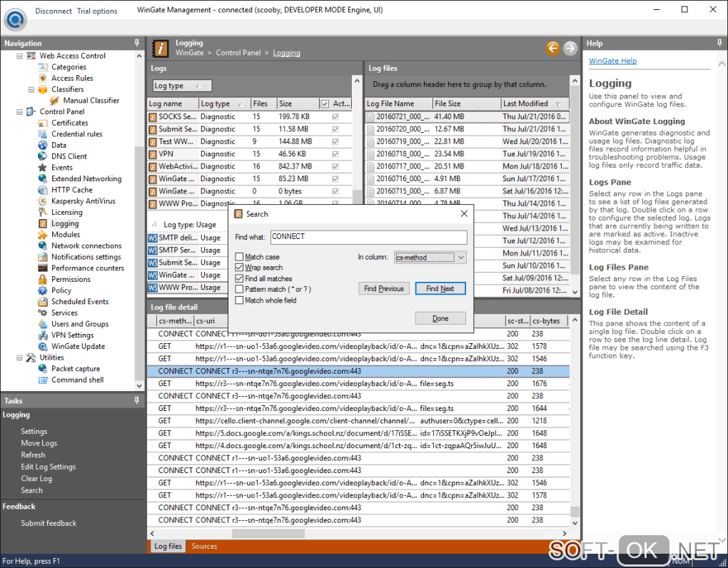The width and height of the screenshot is (728, 568).
Task: Enable Pattern match checkbox
Action: click(x=239, y=289)
